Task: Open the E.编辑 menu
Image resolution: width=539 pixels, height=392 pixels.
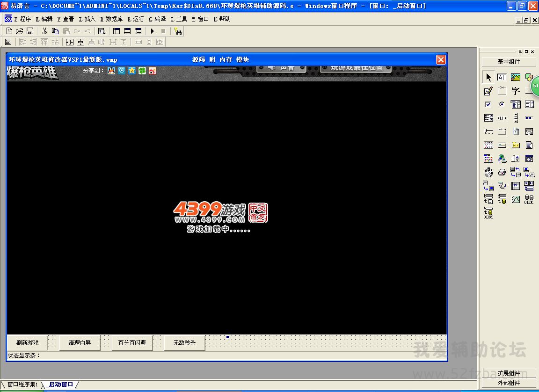Action: [44, 19]
